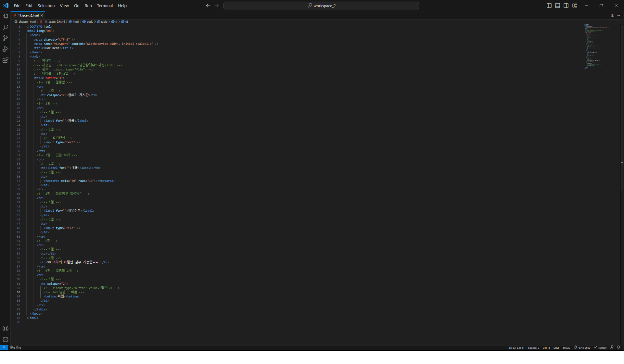
Task: Click Port : 5500 Live Server button
Action: point(582,348)
